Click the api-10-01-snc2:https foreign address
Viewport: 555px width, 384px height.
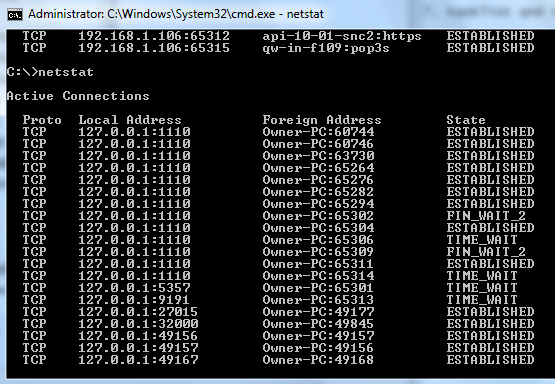(342, 36)
